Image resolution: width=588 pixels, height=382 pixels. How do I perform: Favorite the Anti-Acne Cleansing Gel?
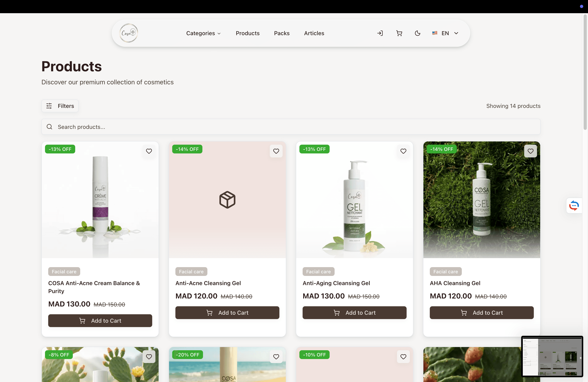click(276, 151)
